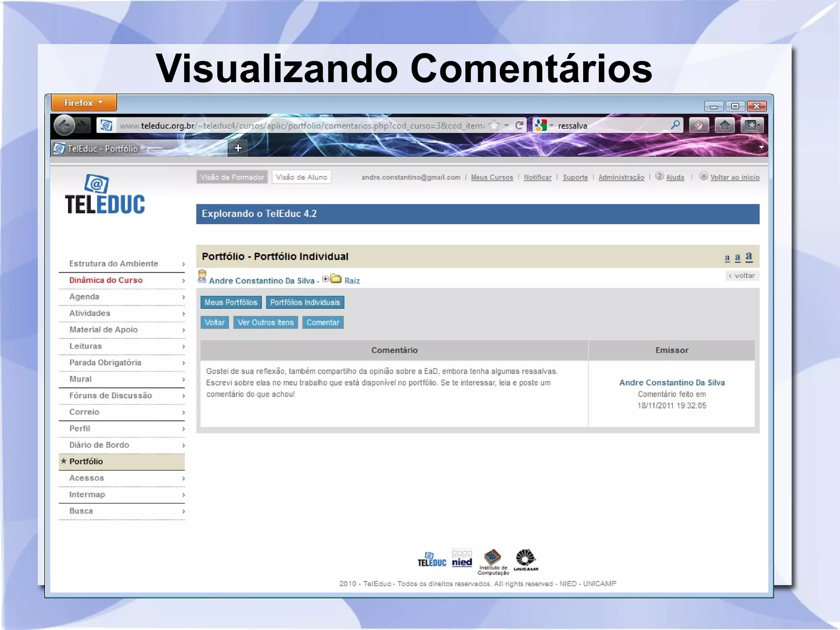Click the Portfólios Individuais button
This screenshot has height=630, width=840.
point(305,302)
